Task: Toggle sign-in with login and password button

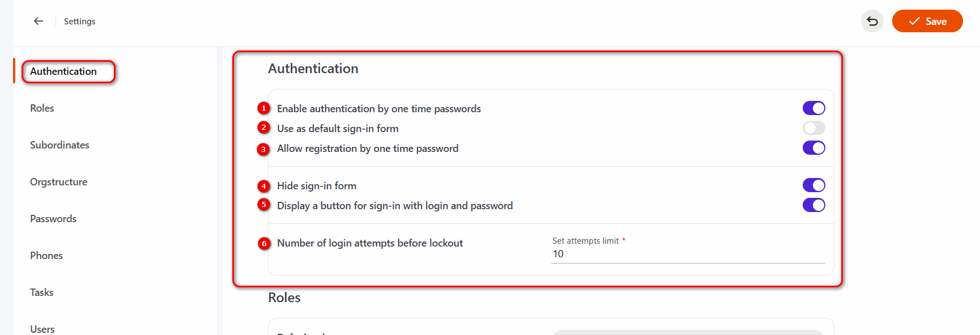Action: point(813,205)
